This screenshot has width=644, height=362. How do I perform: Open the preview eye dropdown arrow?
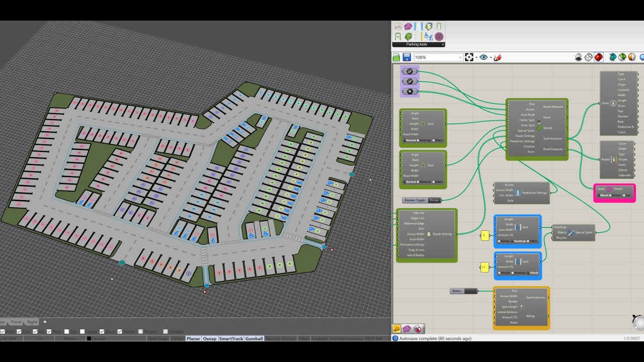coord(491,57)
